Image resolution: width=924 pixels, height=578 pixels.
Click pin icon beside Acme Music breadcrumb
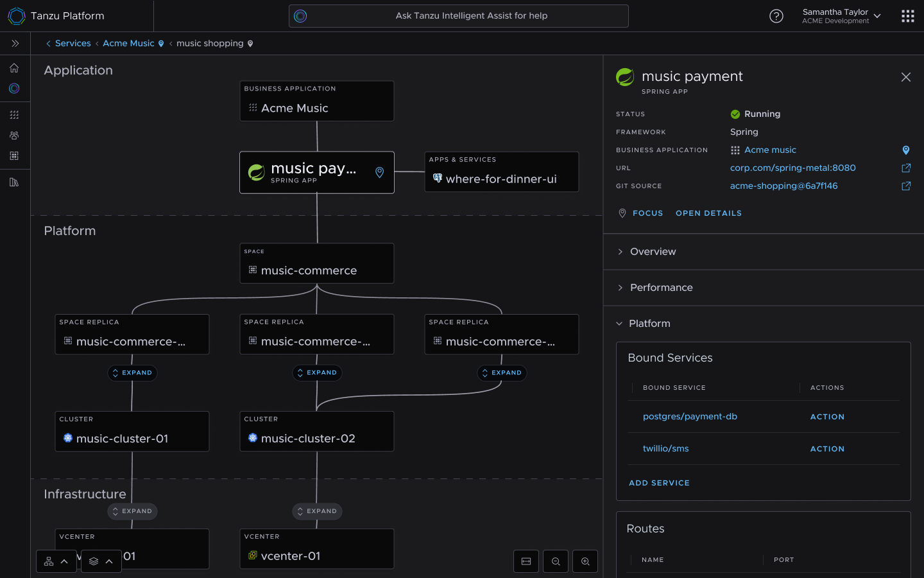161,44
